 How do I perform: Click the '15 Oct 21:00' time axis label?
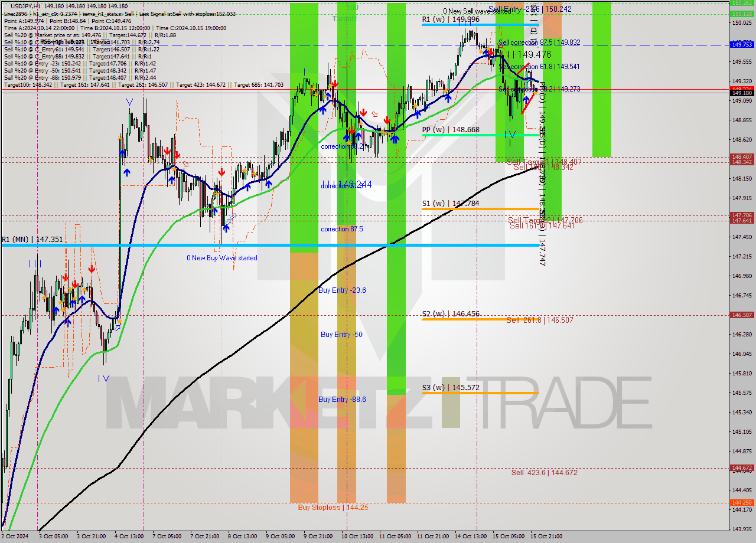[547, 537]
